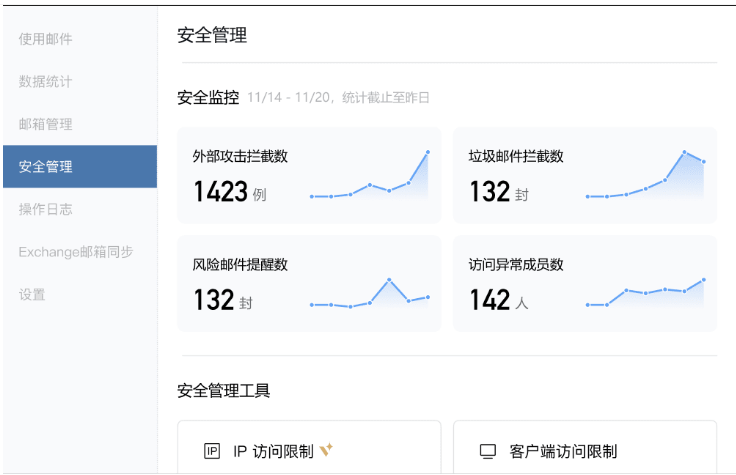
Task: Click the IP icon in IP 访问限制 card
Action: click(211, 451)
